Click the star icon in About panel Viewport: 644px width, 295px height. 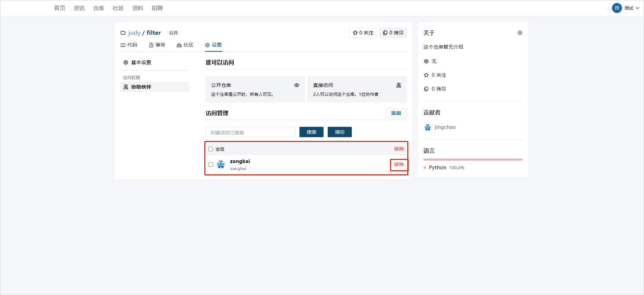pyautogui.click(x=426, y=75)
